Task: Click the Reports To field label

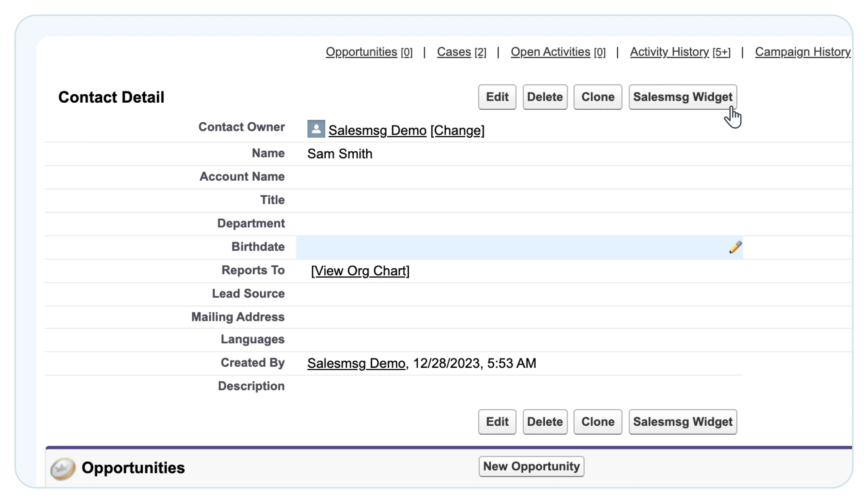Action: tap(253, 270)
